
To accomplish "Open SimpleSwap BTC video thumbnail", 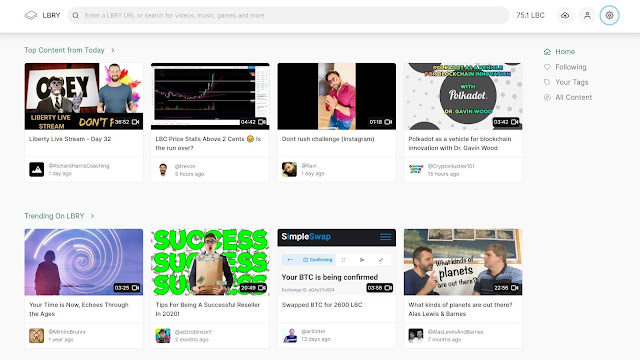I will (337, 262).
